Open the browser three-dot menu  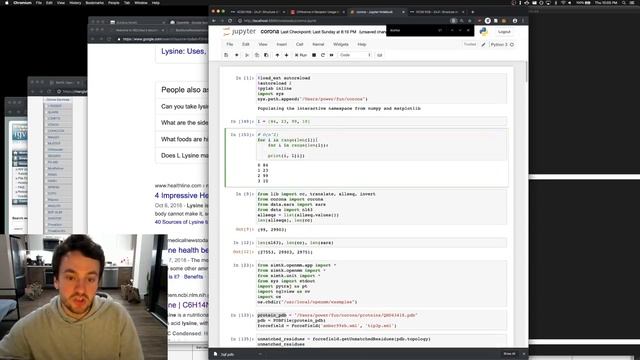click(x=523, y=21)
